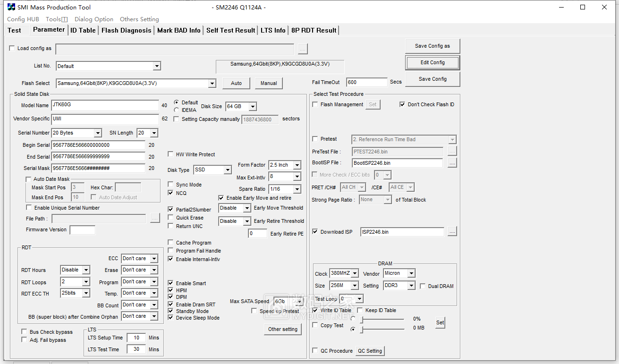Enable QC Procedure checkbox
Screen dimensions: 619x364
pos(315,351)
